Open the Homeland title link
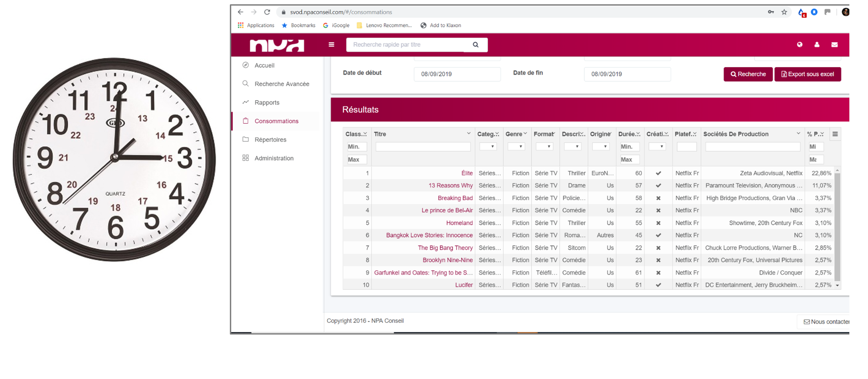The height and width of the screenshot is (379, 868). (x=459, y=223)
